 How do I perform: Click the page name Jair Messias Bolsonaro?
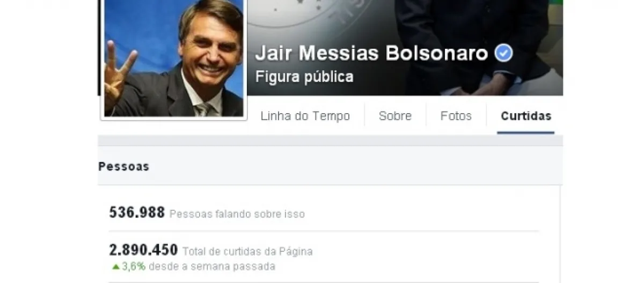click(x=371, y=54)
